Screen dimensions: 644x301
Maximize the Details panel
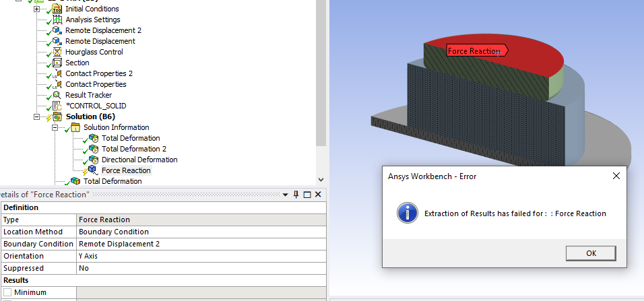click(307, 195)
